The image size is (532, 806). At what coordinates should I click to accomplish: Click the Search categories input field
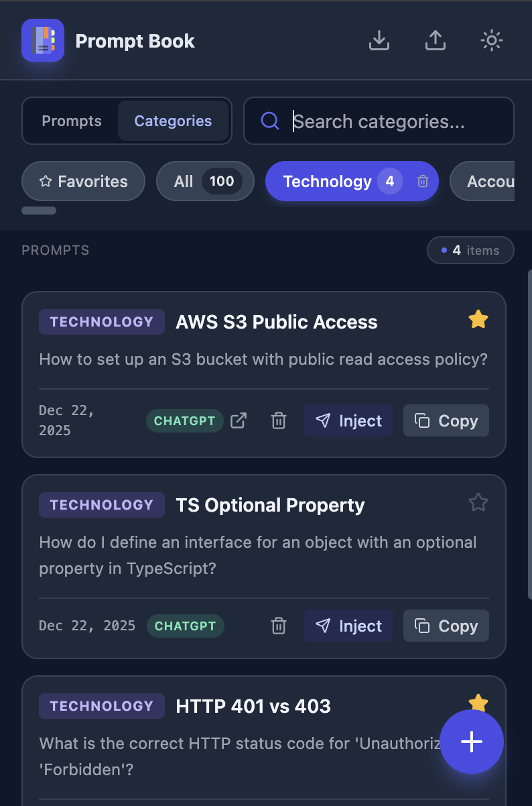coord(389,121)
